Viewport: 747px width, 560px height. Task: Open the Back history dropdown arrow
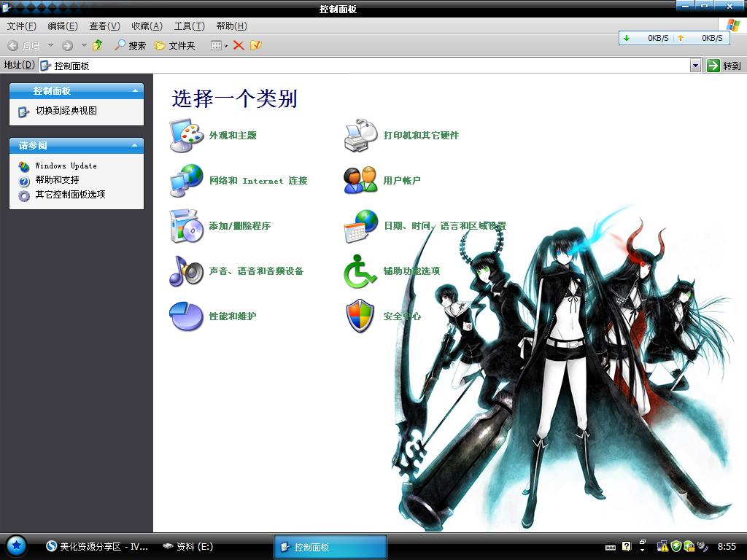tap(50, 45)
